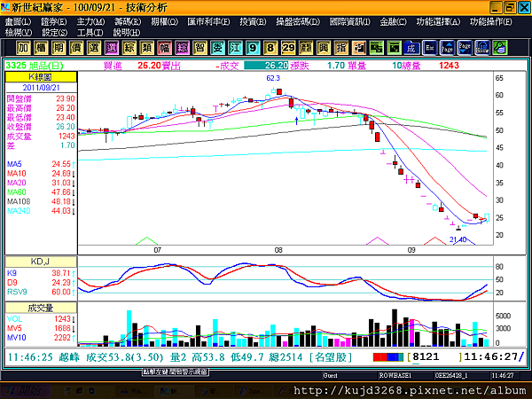Viewport: 532px width, 399px height.
Task: Open the 工具(T) menu
Action: pyautogui.click(x=90, y=33)
